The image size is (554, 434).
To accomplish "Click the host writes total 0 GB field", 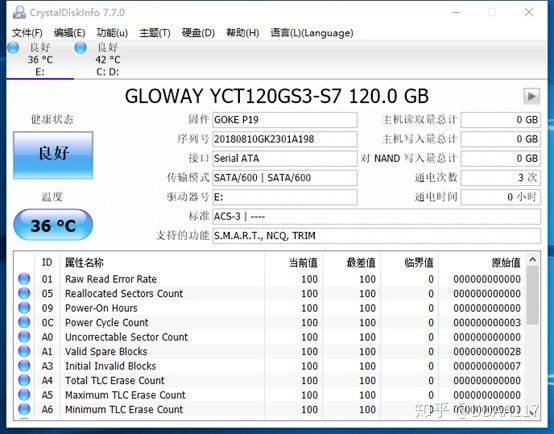I will (x=501, y=139).
